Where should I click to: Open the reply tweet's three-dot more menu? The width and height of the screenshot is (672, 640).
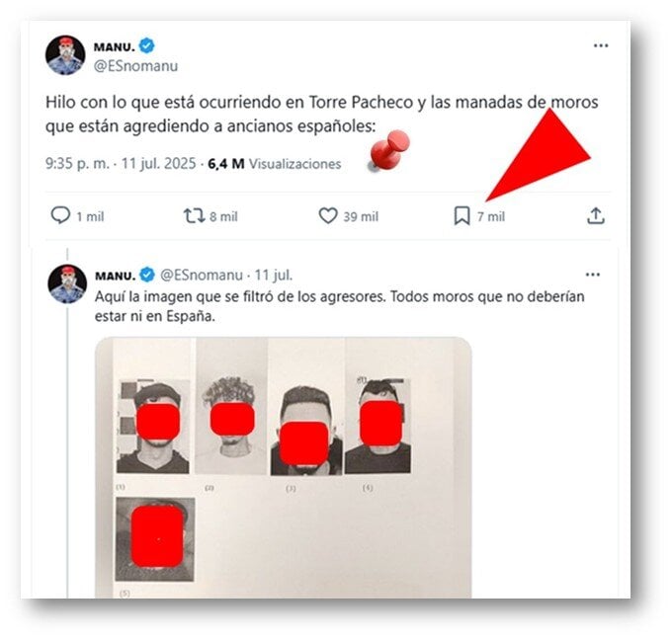[593, 275]
